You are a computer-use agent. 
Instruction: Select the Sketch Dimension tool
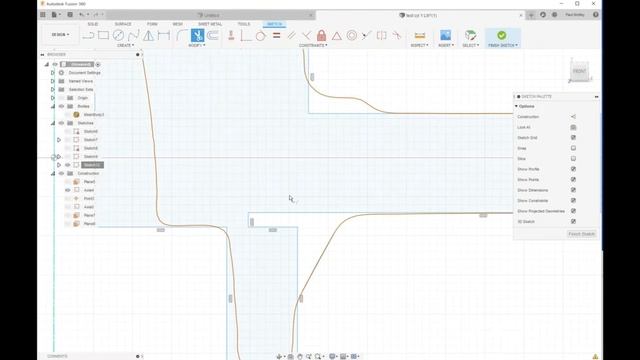coord(164,36)
